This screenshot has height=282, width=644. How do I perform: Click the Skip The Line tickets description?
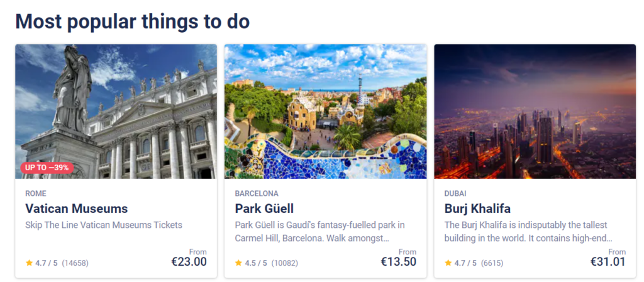pyautogui.click(x=104, y=225)
